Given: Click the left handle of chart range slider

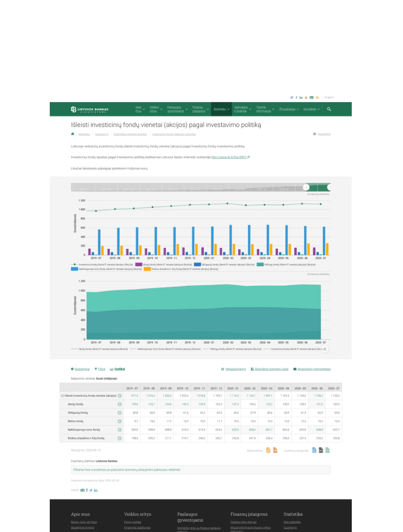Looking at the screenshot, I should [x=306, y=187].
